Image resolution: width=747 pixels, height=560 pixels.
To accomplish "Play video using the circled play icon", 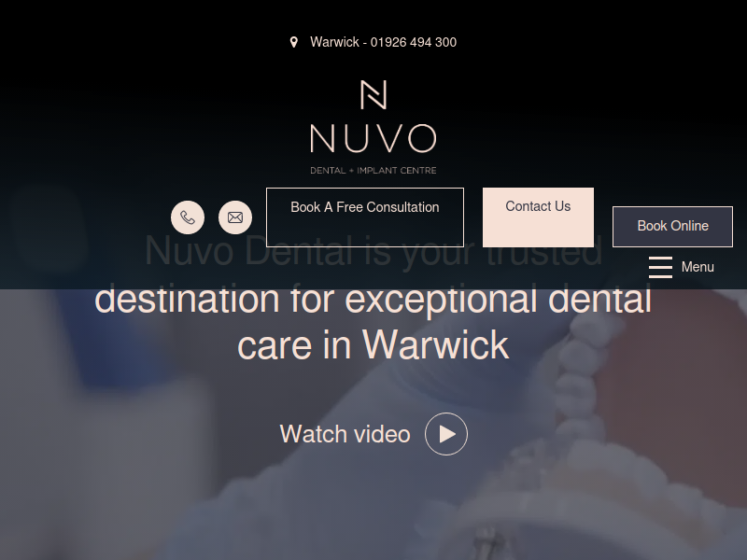I will tap(446, 434).
